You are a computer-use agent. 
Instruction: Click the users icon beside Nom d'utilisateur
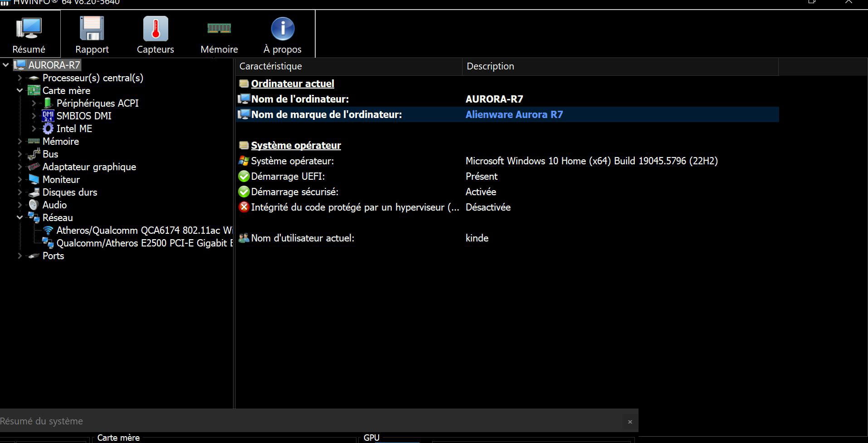tap(244, 238)
